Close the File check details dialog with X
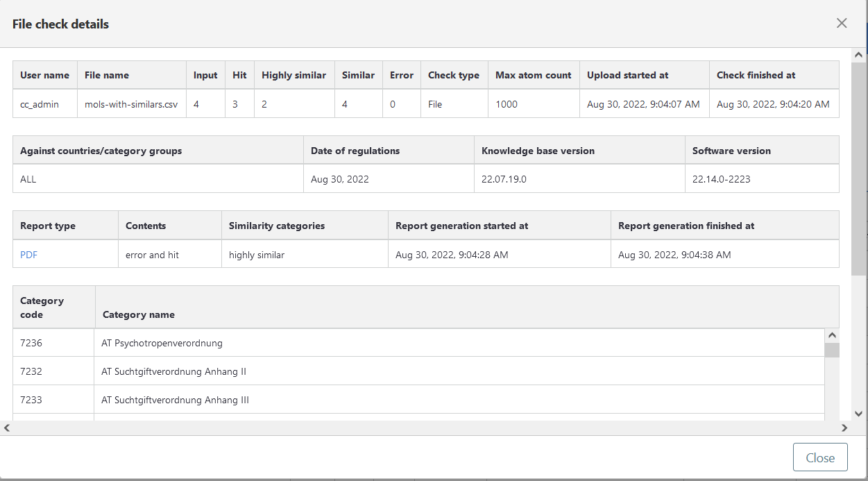Viewport: 868px width, 481px height. 842,23
